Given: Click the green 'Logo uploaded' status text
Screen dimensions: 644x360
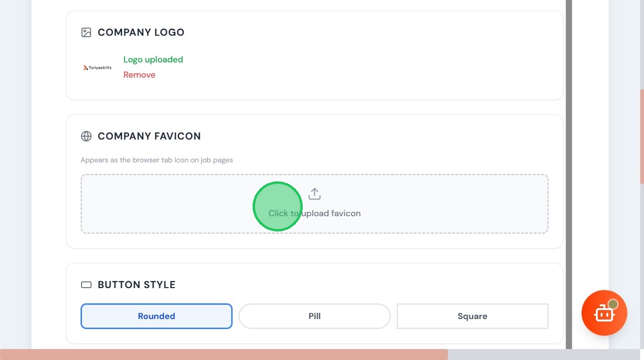Looking at the screenshot, I should (153, 60).
